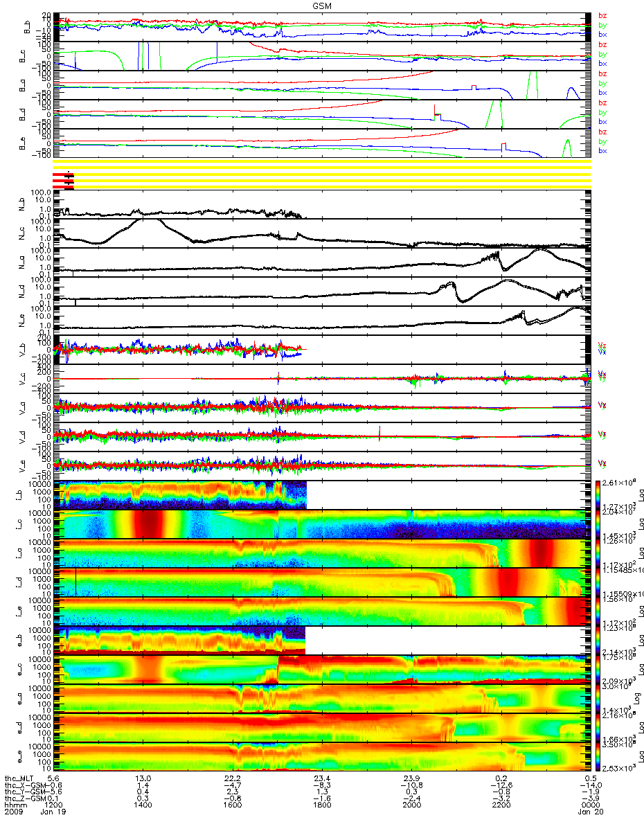Click the GSM plot title
Viewport: 644px width, 831px height.
pyautogui.click(x=321, y=5)
